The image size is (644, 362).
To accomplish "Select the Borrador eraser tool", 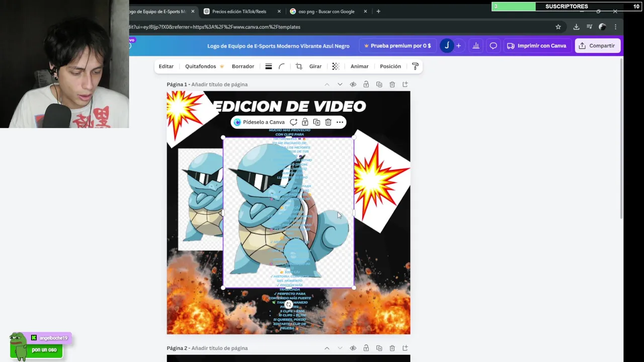I will pos(243,66).
